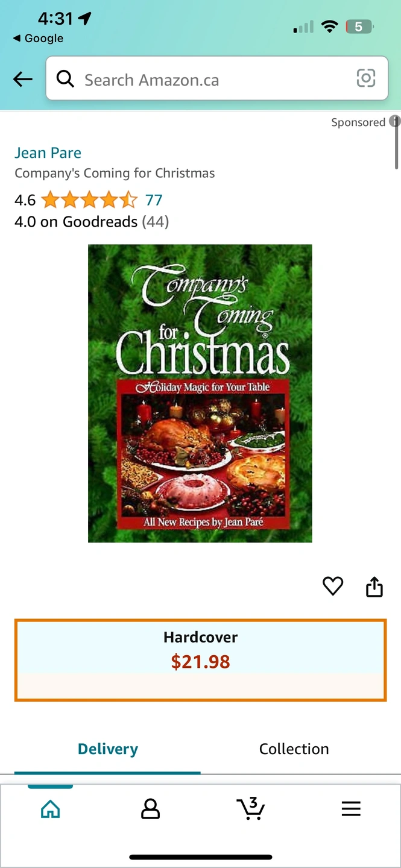The width and height of the screenshot is (401, 868).
Task: Enlarge Company's Coming for Christmas cover
Action: [200, 393]
